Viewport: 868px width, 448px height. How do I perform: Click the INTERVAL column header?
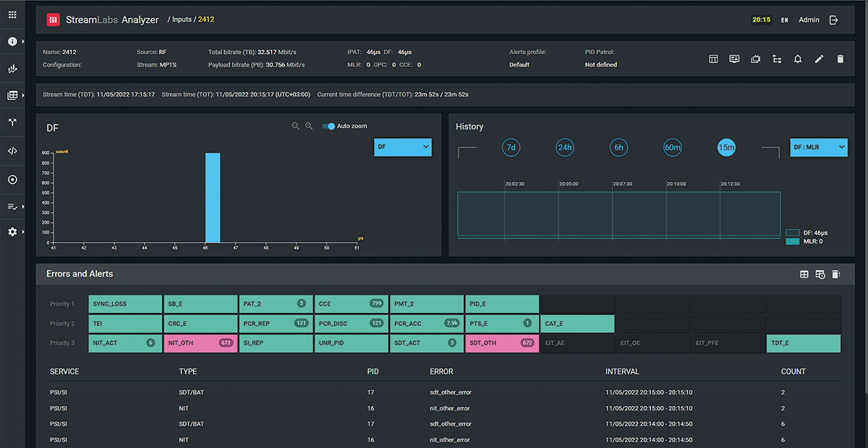coord(622,371)
